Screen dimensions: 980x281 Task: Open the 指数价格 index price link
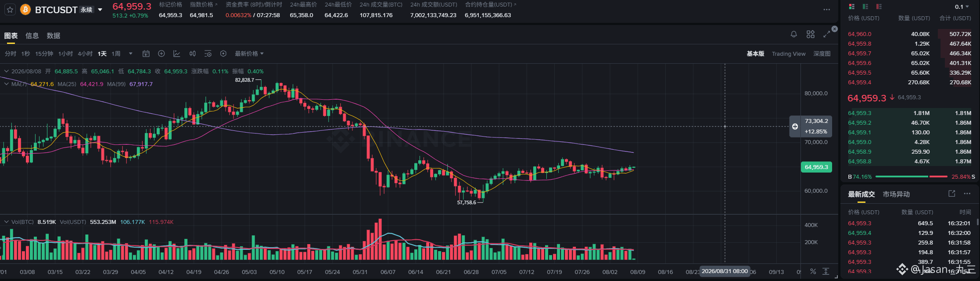[x=203, y=4]
